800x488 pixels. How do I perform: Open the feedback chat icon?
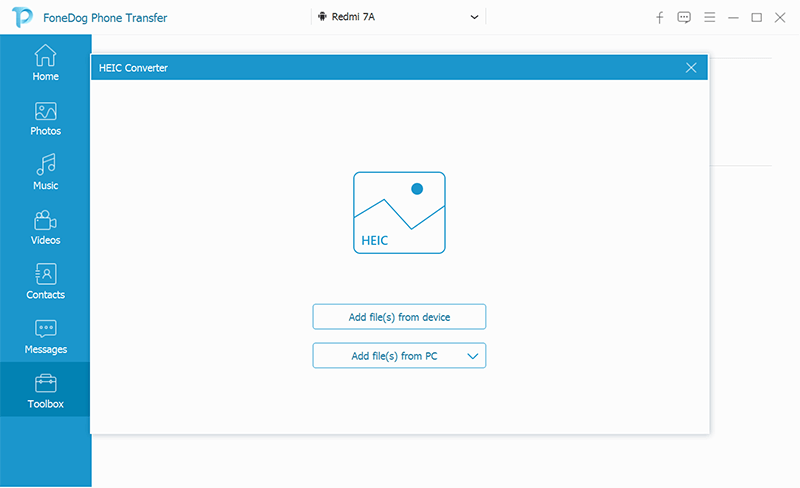click(684, 17)
